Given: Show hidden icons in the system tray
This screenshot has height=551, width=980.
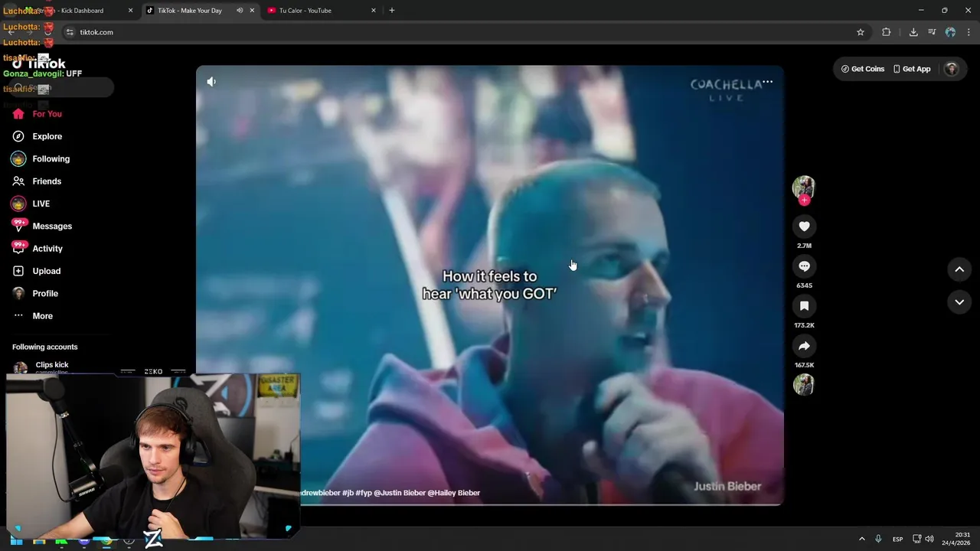Looking at the screenshot, I should (861, 539).
